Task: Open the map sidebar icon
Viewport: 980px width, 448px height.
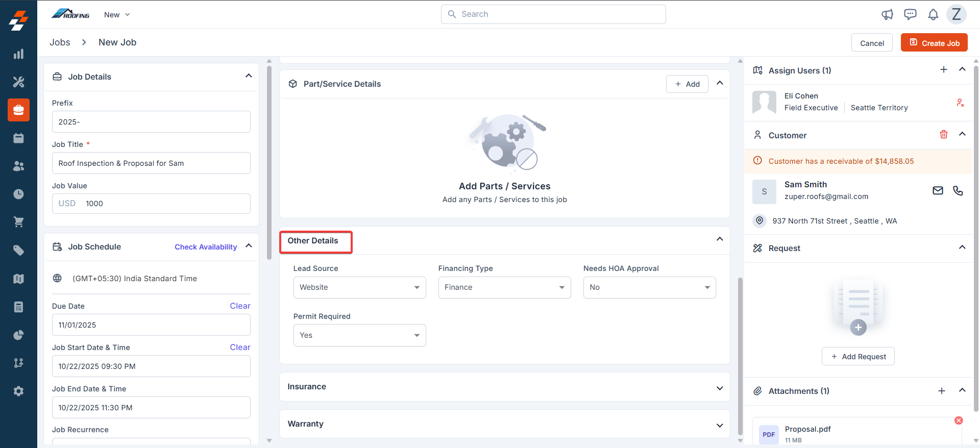Action: (x=18, y=279)
